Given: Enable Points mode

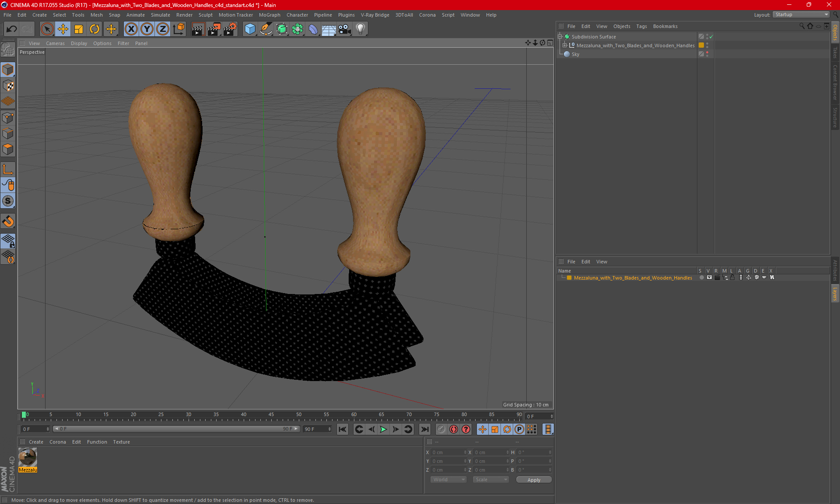Looking at the screenshot, I should point(8,118).
